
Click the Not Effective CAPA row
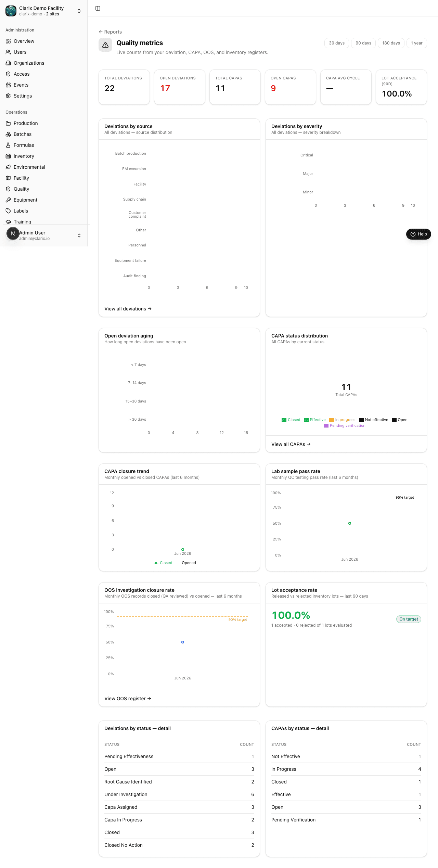click(x=346, y=756)
